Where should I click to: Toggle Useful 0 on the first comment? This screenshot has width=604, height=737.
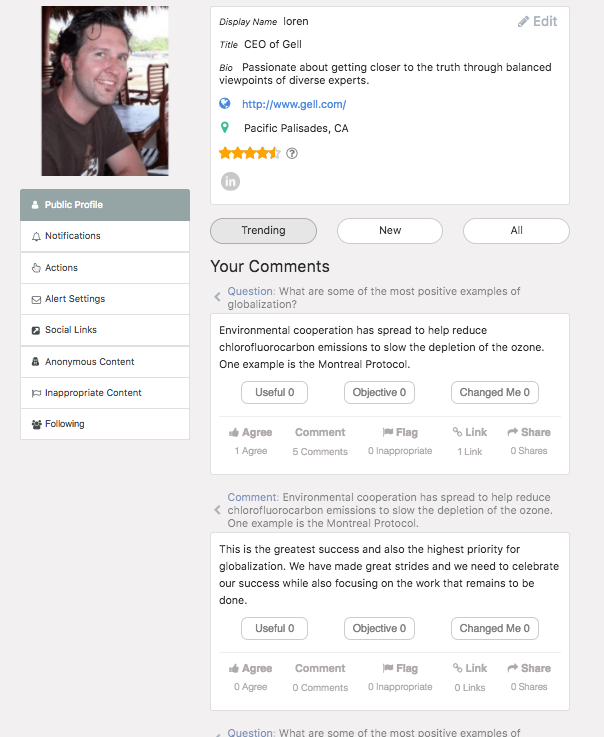click(274, 393)
